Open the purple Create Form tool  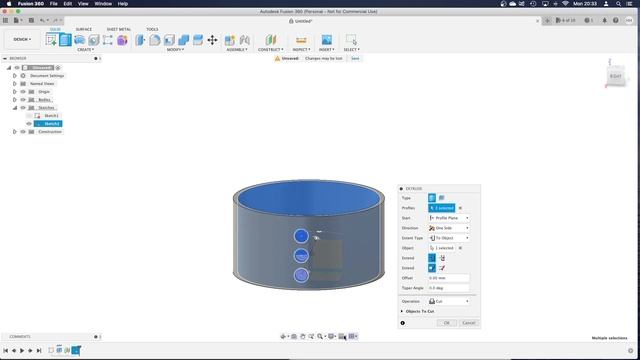coord(122,40)
